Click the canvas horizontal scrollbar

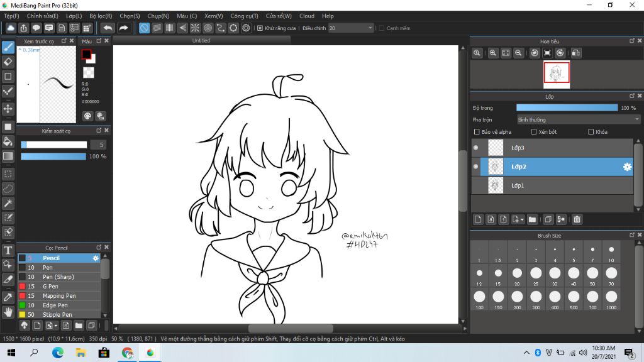click(291, 328)
